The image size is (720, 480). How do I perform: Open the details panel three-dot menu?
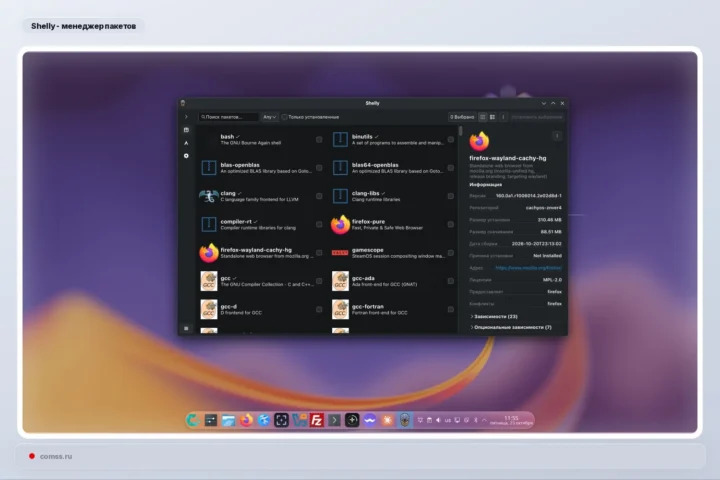click(557, 136)
